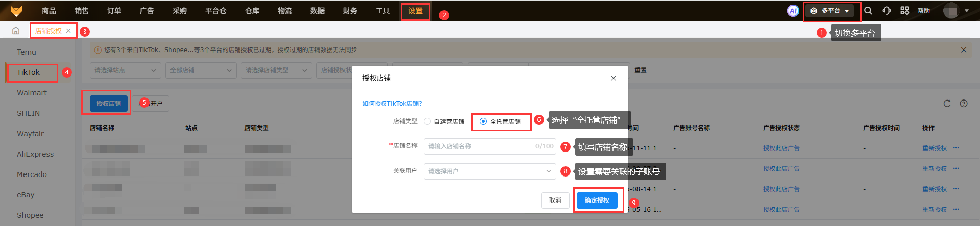Switch to the 店铺授权 tab
Image resolution: width=980 pixels, height=226 pixels.
[48, 31]
